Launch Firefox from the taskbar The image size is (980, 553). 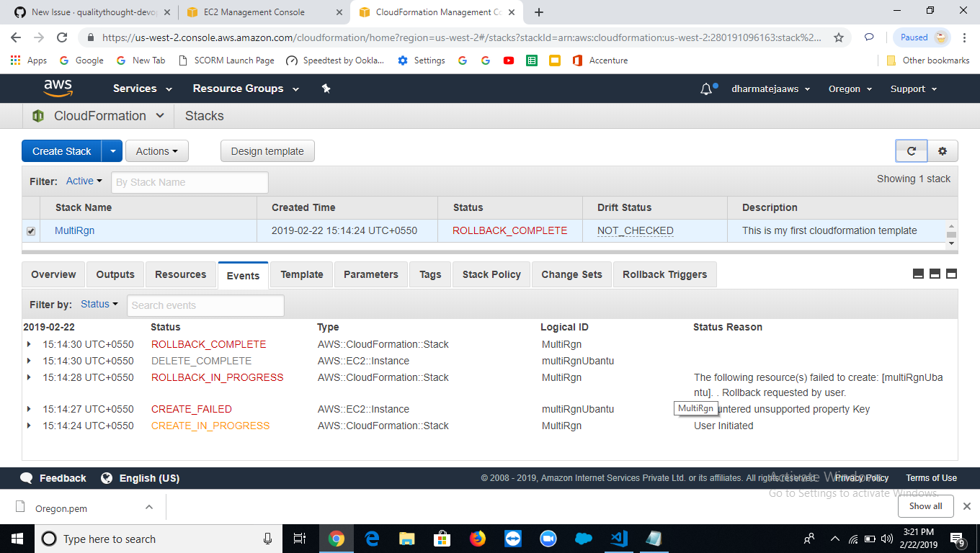tap(478, 539)
